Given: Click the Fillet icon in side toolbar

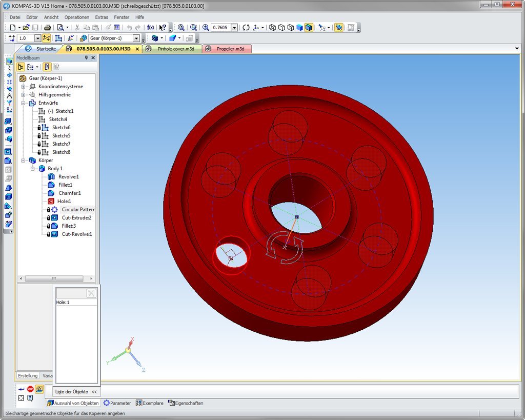Looking at the screenshot, I should pos(8,161).
